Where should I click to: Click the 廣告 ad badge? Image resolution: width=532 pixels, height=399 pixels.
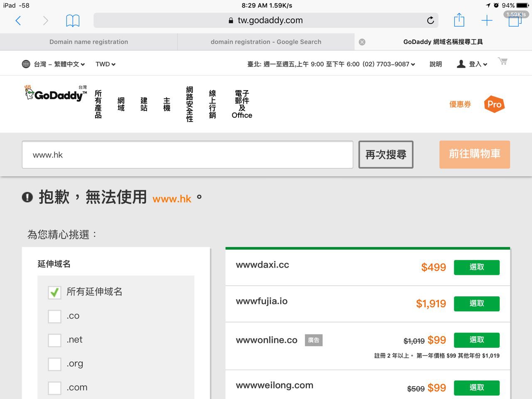[x=314, y=340]
